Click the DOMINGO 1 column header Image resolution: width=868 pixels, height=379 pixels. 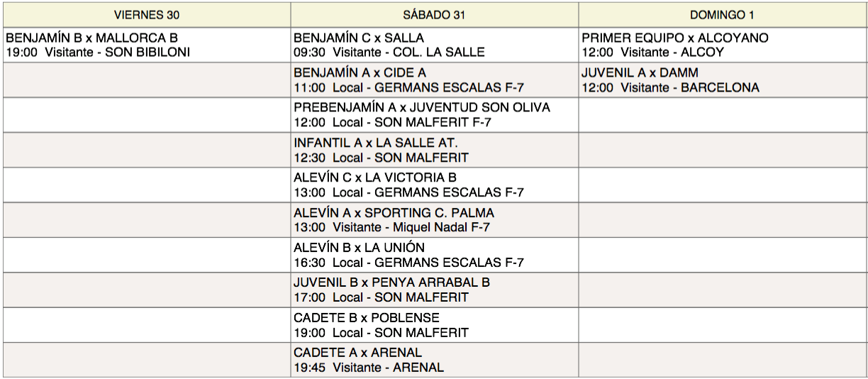[x=723, y=15]
